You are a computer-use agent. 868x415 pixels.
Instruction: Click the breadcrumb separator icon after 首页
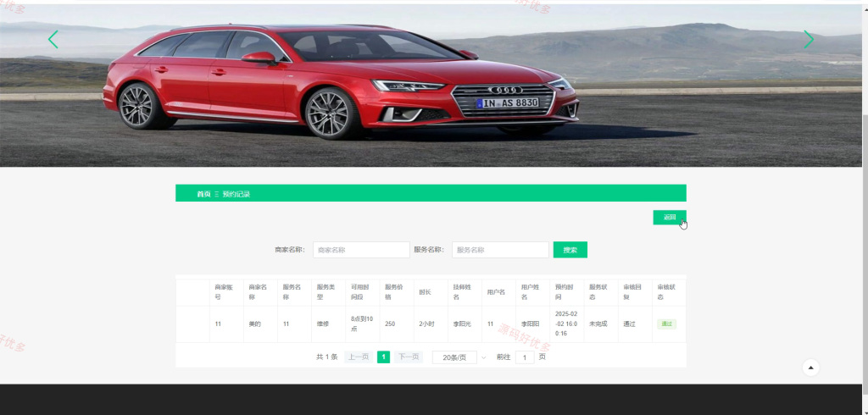pyautogui.click(x=217, y=194)
